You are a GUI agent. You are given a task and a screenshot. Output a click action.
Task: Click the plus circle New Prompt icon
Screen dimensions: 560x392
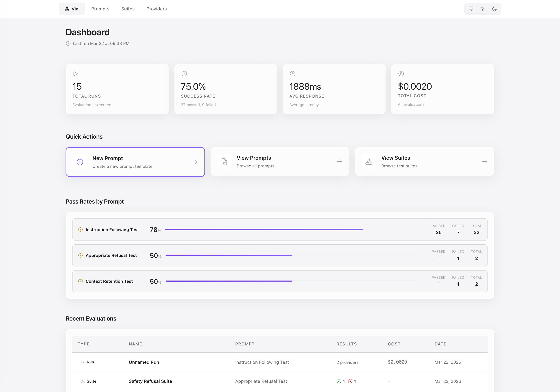coord(80,162)
